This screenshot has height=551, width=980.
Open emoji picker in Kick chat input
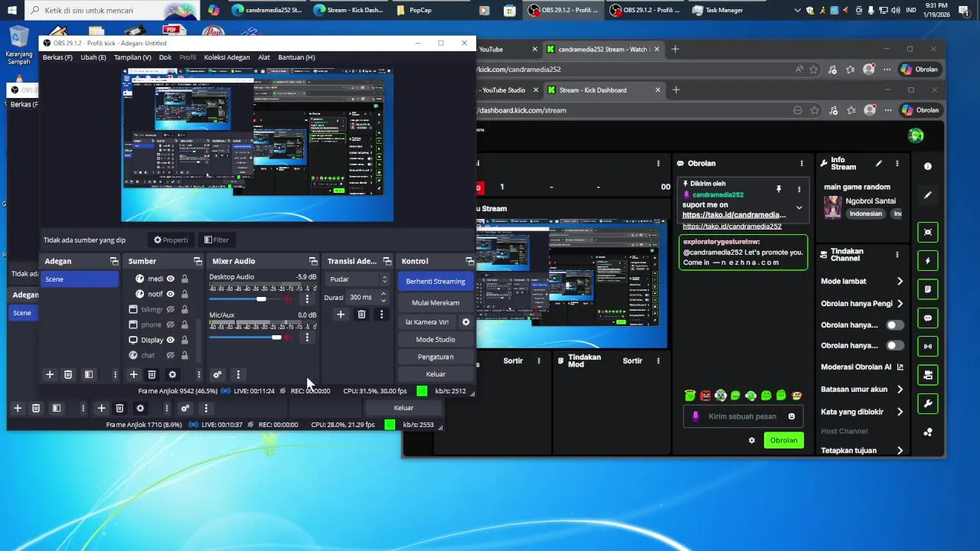coord(792,416)
